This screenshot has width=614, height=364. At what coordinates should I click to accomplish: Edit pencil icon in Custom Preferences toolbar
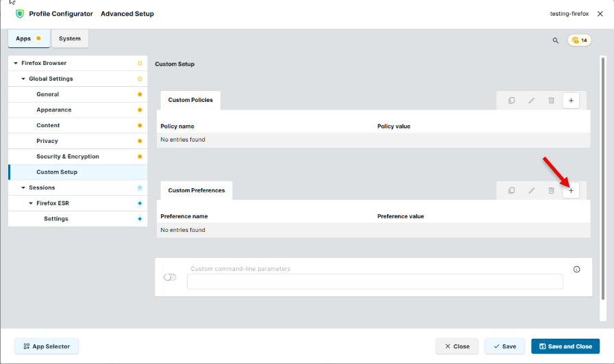531,191
